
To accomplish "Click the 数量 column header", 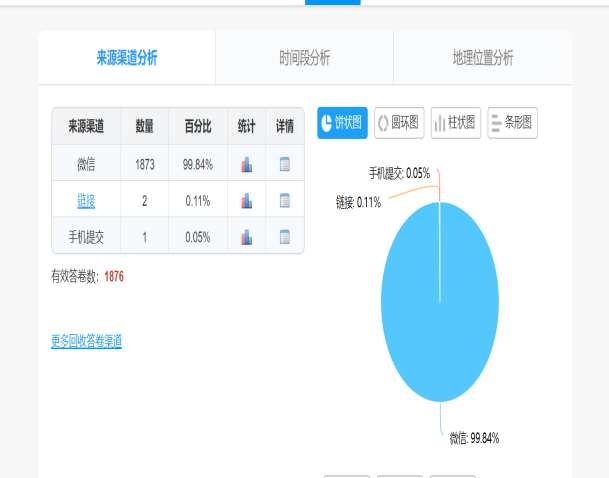I will (x=144, y=126).
